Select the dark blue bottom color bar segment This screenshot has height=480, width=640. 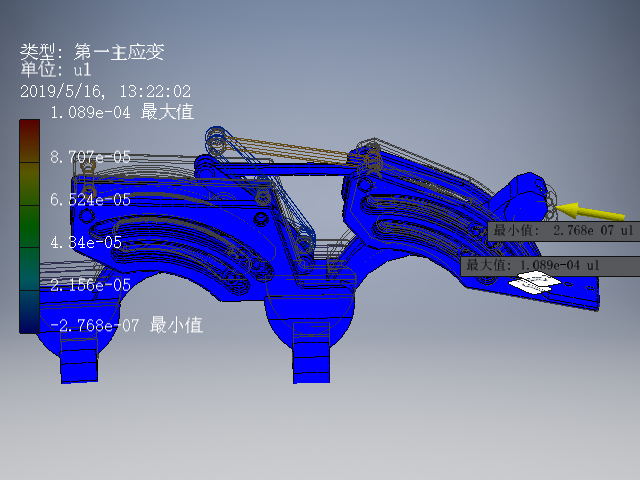[29, 312]
